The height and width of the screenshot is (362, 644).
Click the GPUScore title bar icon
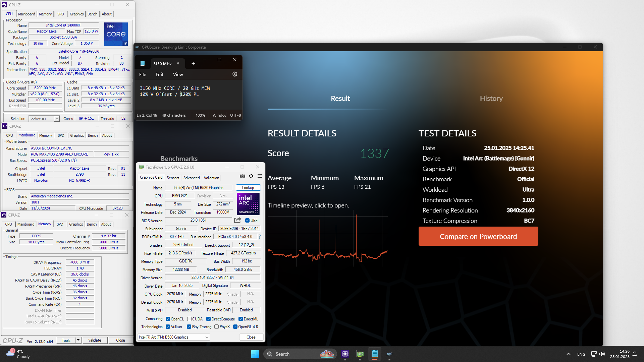pos(137,47)
